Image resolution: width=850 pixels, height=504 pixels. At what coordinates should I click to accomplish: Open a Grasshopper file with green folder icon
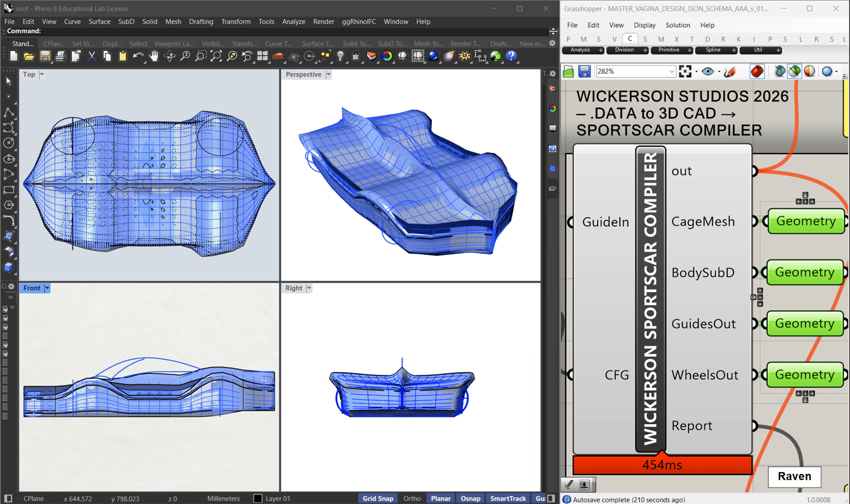click(568, 71)
